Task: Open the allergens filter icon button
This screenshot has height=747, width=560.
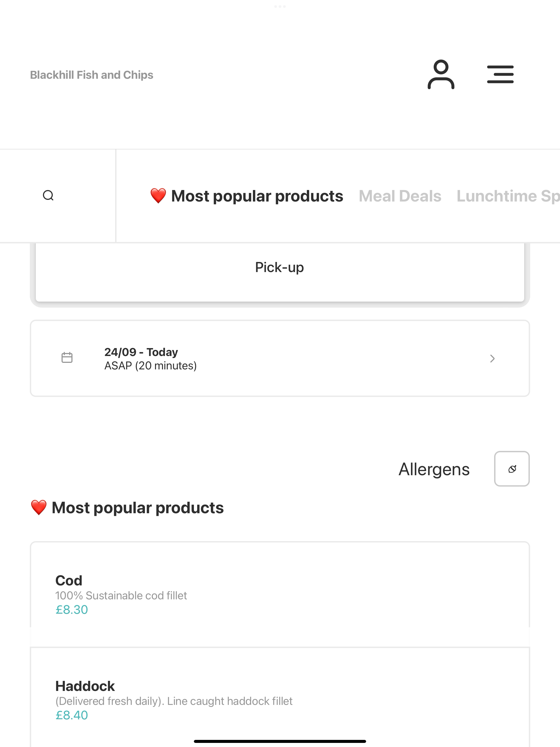Action: (x=512, y=469)
